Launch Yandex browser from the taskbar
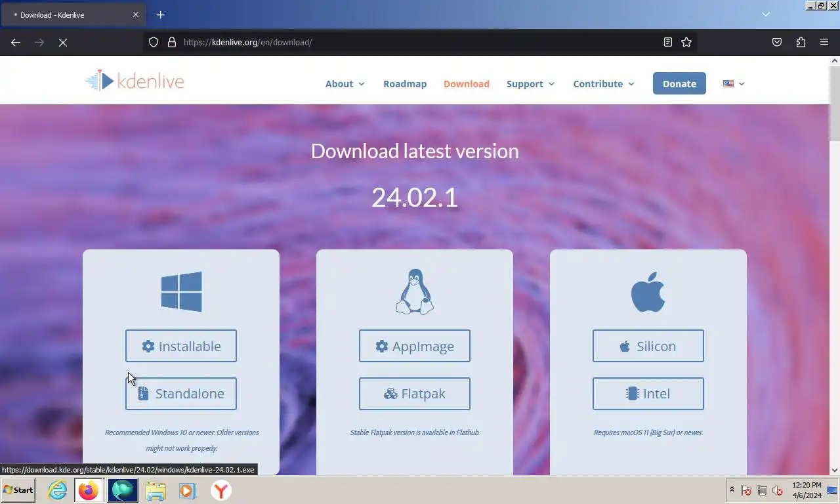 pos(221,490)
